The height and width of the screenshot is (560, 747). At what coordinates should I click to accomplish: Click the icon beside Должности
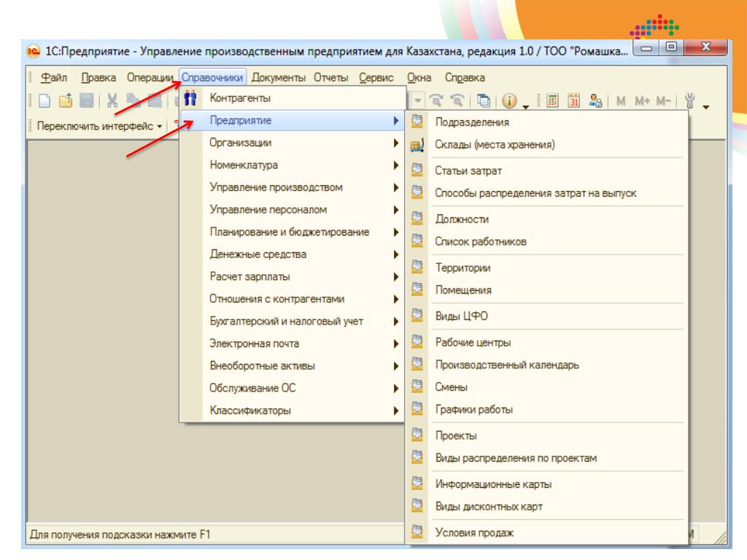pos(417,219)
